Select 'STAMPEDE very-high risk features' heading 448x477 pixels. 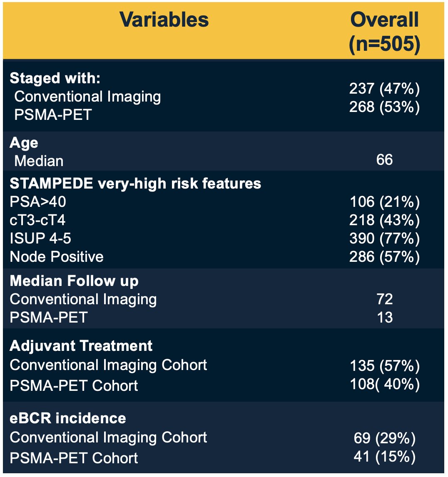[x=135, y=184]
